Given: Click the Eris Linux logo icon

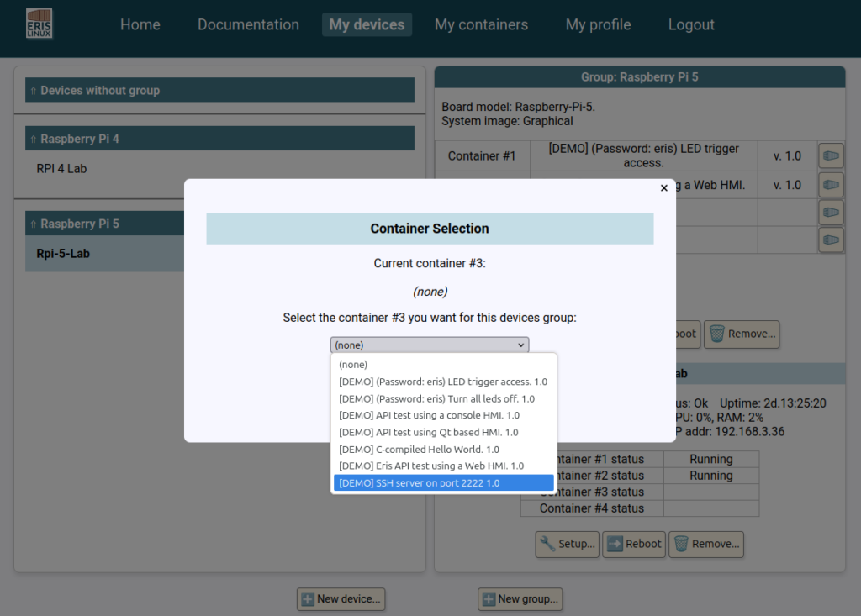Looking at the screenshot, I should click(39, 24).
